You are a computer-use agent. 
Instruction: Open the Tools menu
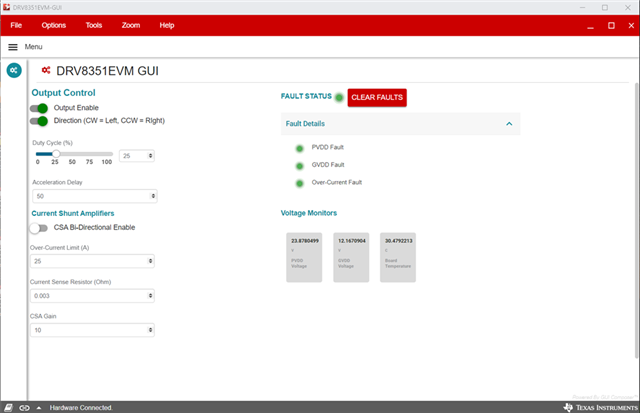point(93,25)
